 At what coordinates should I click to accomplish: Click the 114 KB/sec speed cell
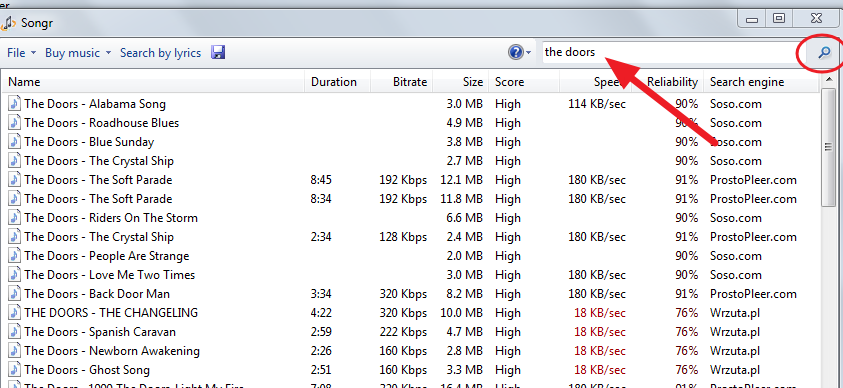point(597,104)
